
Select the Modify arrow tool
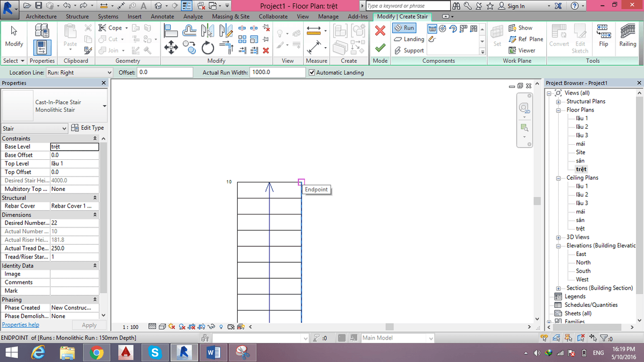13,35
